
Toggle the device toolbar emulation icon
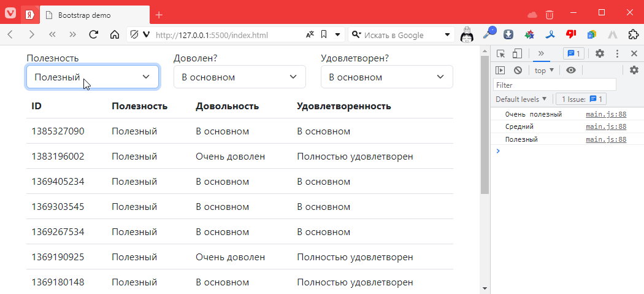click(517, 53)
